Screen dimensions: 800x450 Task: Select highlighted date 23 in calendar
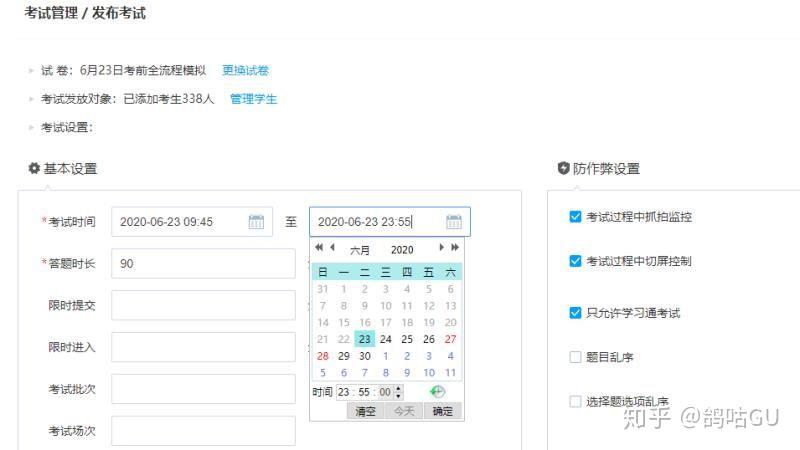(x=365, y=339)
